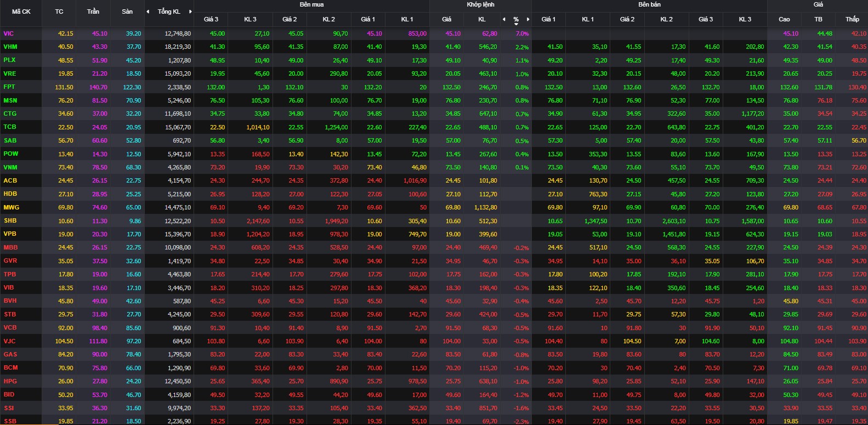
Task: Click CTG sell volume 1,177,20
Action: (x=752, y=114)
